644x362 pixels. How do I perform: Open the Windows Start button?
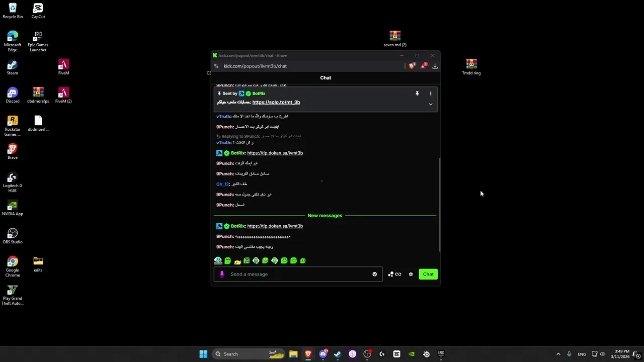pyautogui.click(x=203, y=354)
